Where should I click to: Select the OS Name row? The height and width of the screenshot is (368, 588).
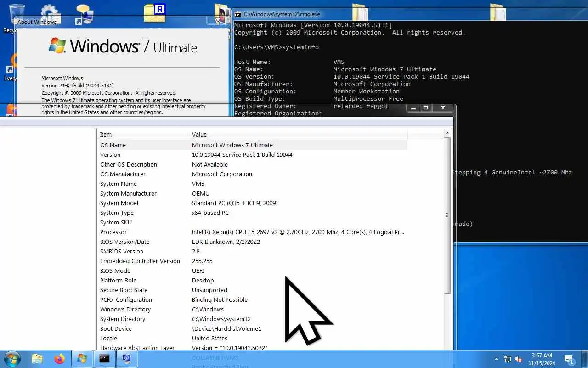pyautogui.click(x=252, y=145)
